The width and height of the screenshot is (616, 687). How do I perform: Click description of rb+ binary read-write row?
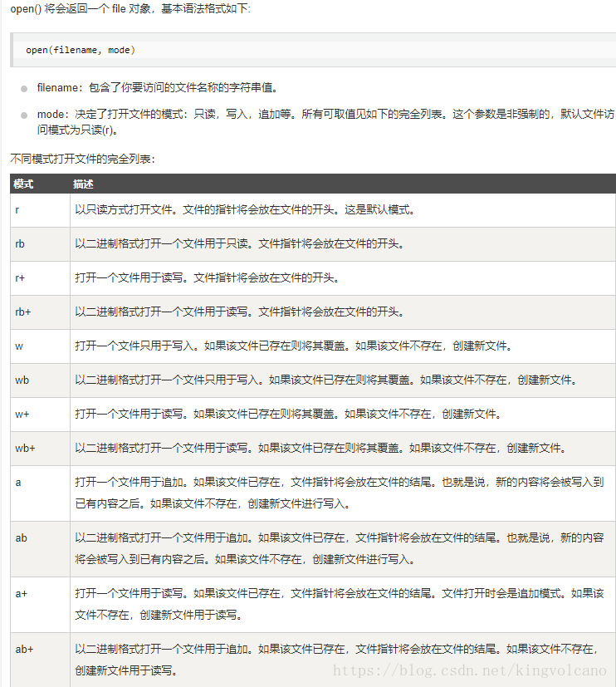point(239,312)
